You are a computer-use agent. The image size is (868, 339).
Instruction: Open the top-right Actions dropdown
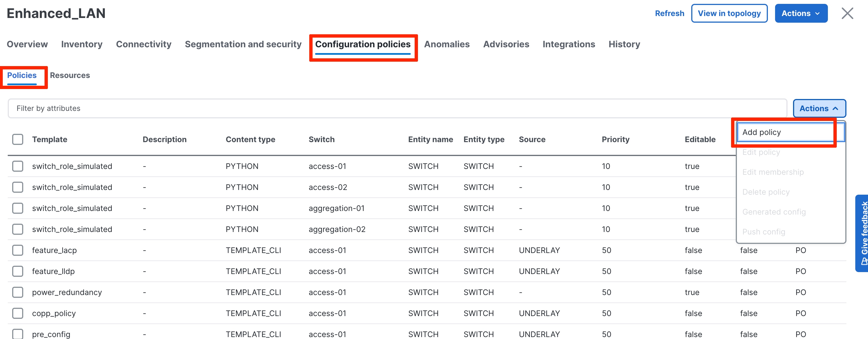[801, 13]
